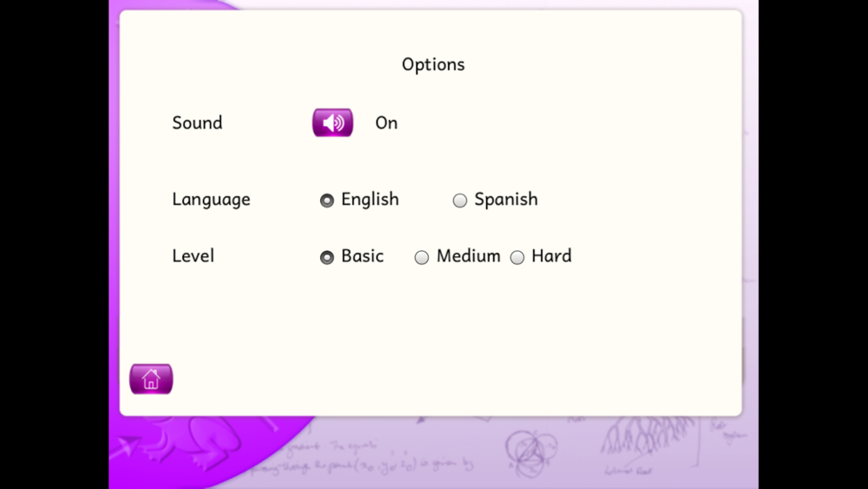868x489 pixels.
Task: Switch level to the Medium radio button
Action: coord(422,257)
